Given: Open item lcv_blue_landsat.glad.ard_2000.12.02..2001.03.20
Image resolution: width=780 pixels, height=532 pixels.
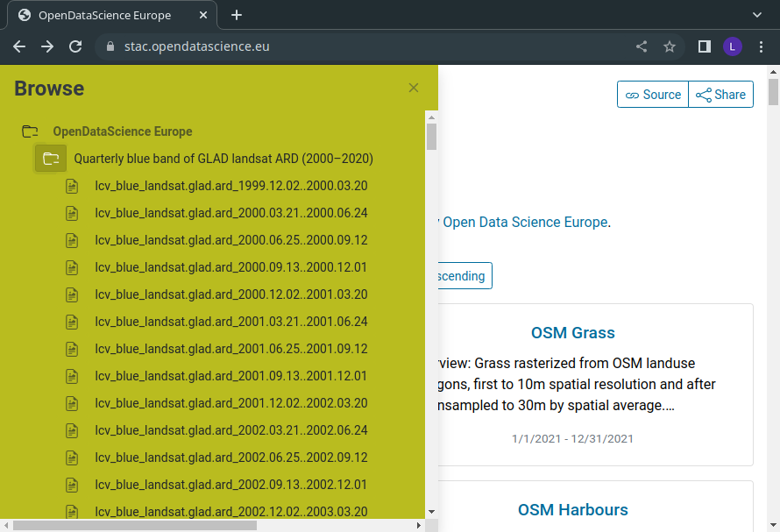Looking at the screenshot, I should pos(231,294).
